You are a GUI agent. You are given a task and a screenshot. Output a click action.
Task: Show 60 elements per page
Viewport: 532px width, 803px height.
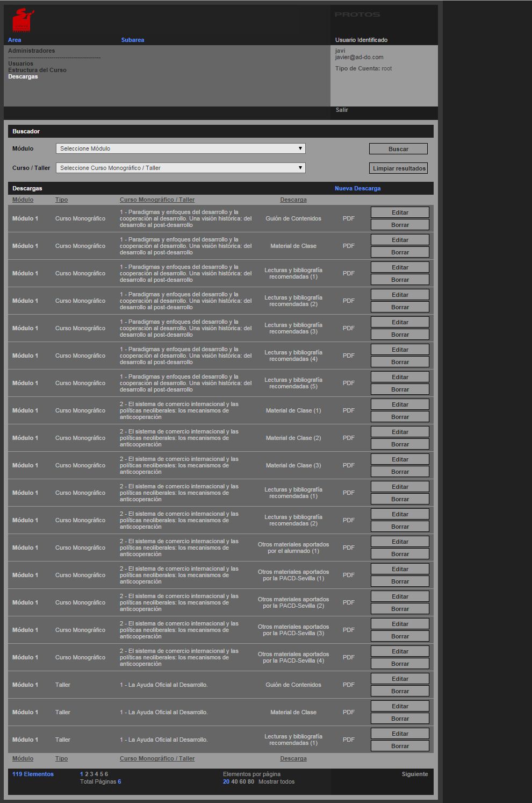(242, 781)
